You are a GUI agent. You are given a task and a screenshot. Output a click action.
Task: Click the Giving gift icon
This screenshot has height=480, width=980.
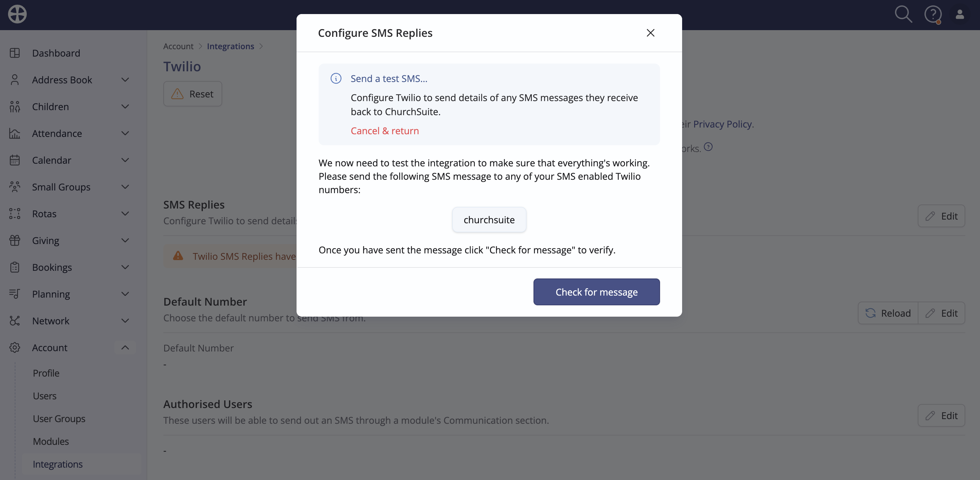coord(15,240)
